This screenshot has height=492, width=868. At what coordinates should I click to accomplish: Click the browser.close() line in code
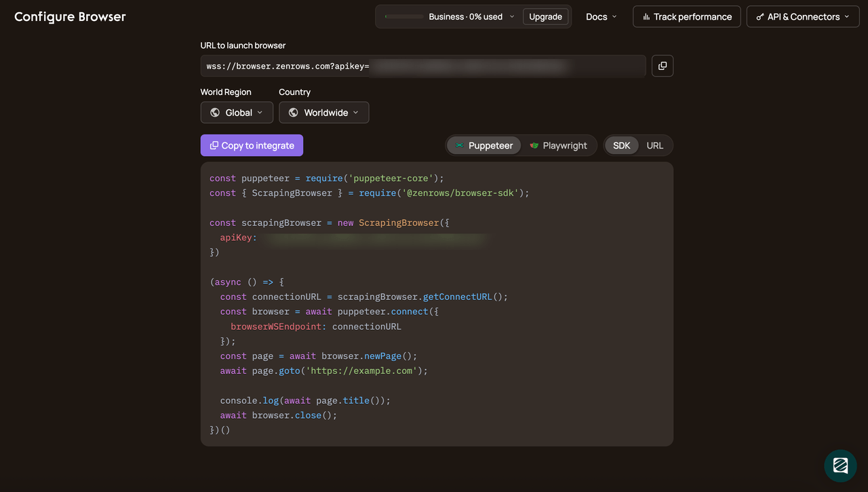pyautogui.click(x=278, y=415)
